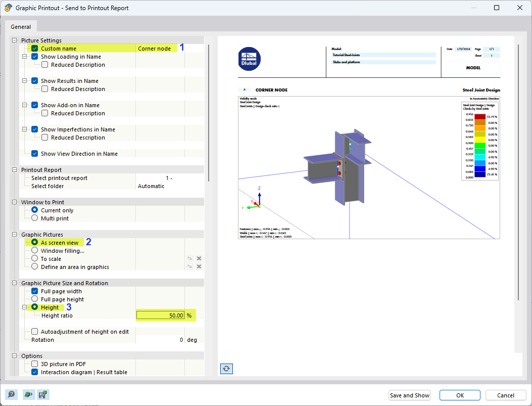The width and height of the screenshot is (532, 406).
Task: Click the dark blue legend swatch at 72.41 %
Action: [x=480, y=174]
